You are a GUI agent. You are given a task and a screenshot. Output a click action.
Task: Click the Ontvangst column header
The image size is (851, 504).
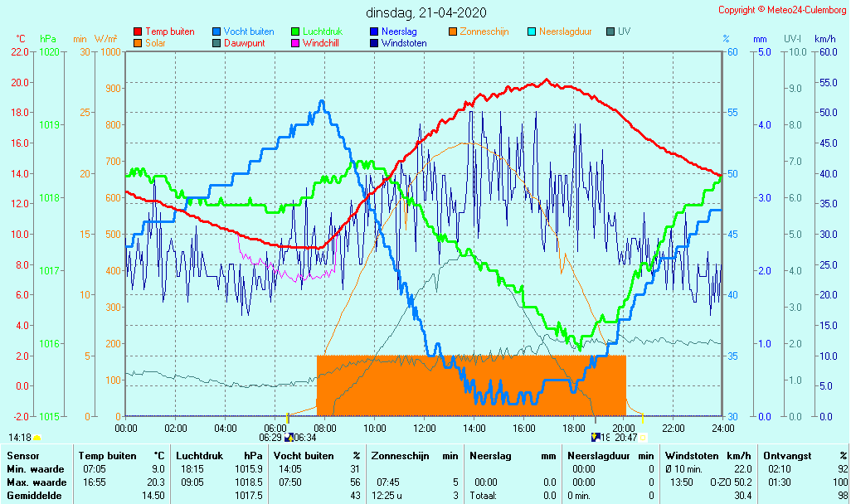[x=786, y=456]
